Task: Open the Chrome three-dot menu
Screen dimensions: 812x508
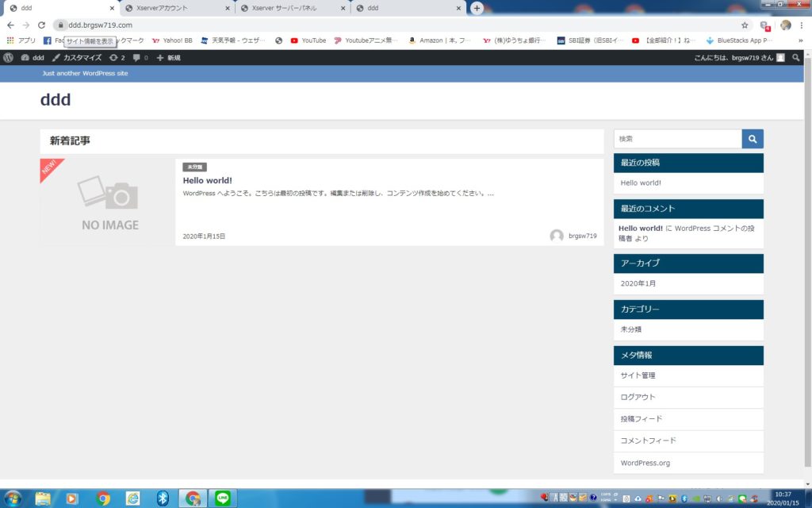Action: pyautogui.click(x=802, y=25)
